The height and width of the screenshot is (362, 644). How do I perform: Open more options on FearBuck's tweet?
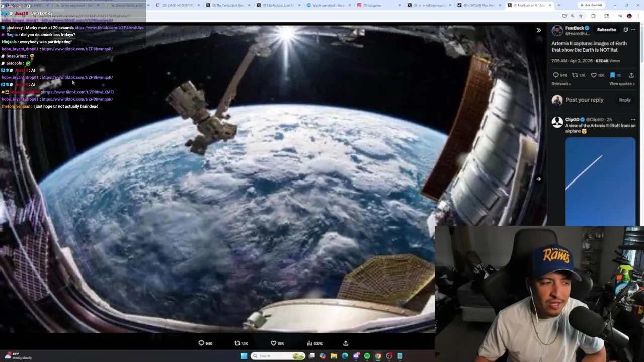pyautogui.click(x=633, y=30)
